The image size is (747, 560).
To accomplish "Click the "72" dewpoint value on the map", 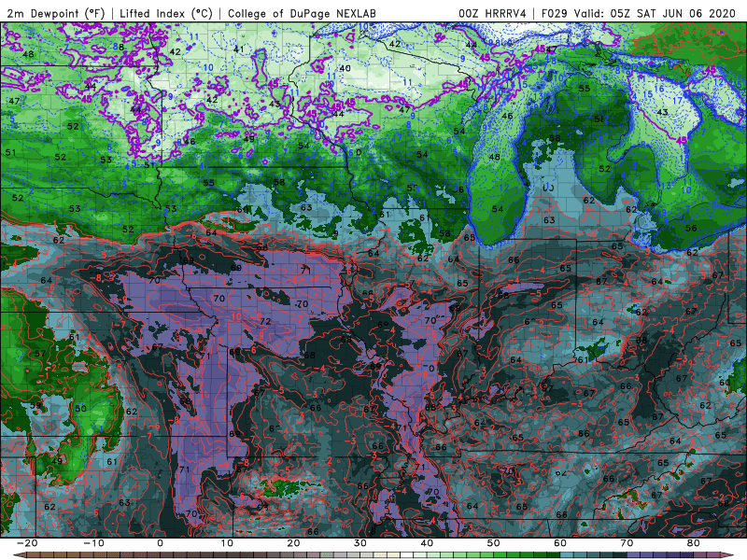I will 265,321.
